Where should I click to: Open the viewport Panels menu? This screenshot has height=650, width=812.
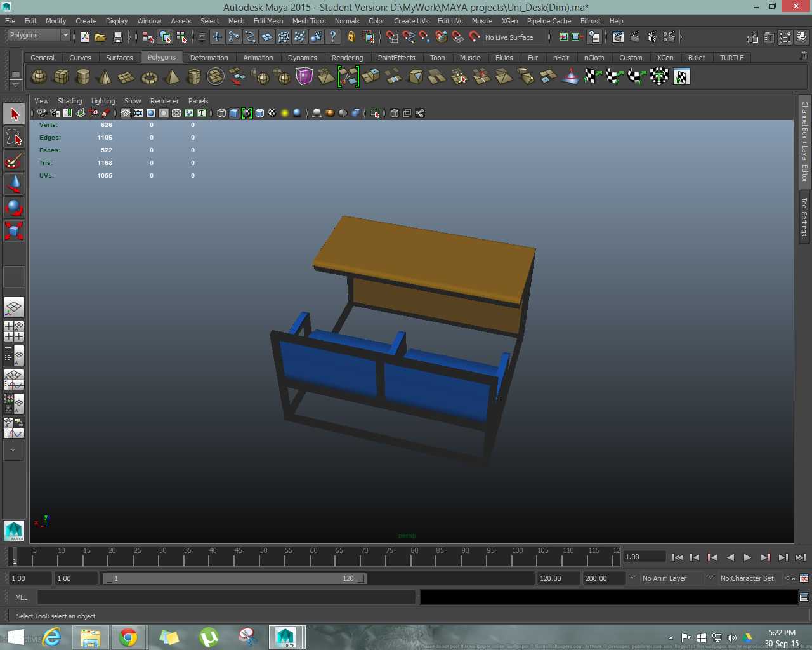click(x=198, y=101)
